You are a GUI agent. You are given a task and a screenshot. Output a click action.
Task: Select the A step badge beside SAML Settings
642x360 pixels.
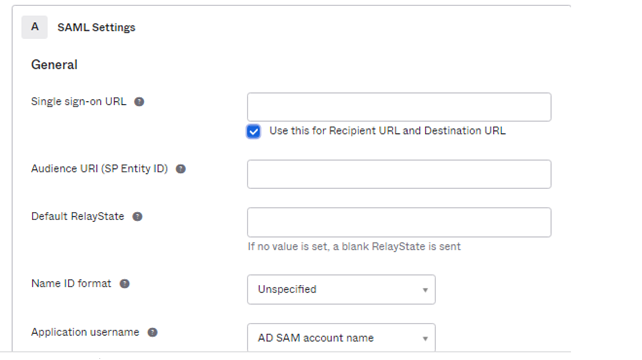pos(34,27)
